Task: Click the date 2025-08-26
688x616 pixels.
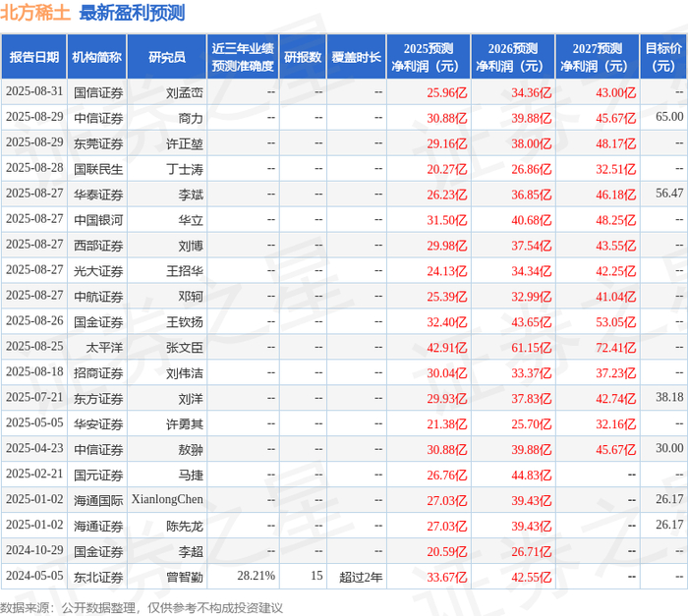Action: point(34,321)
